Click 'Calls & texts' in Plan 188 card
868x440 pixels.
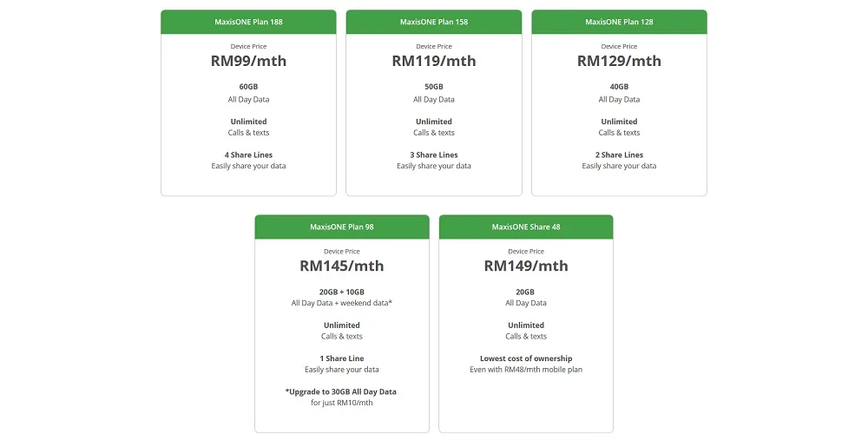click(x=248, y=133)
